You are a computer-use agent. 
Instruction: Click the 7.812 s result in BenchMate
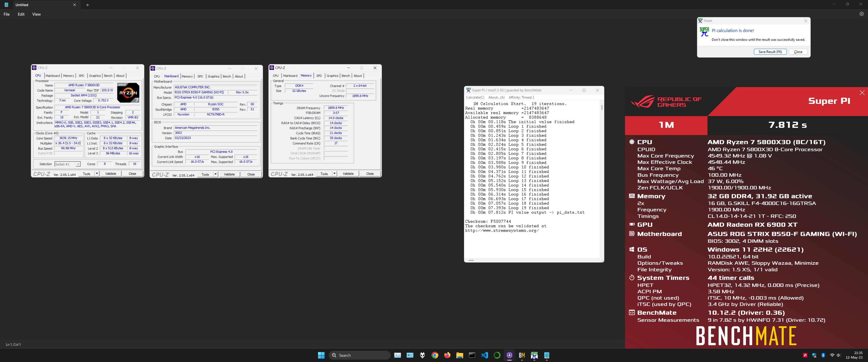click(788, 125)
